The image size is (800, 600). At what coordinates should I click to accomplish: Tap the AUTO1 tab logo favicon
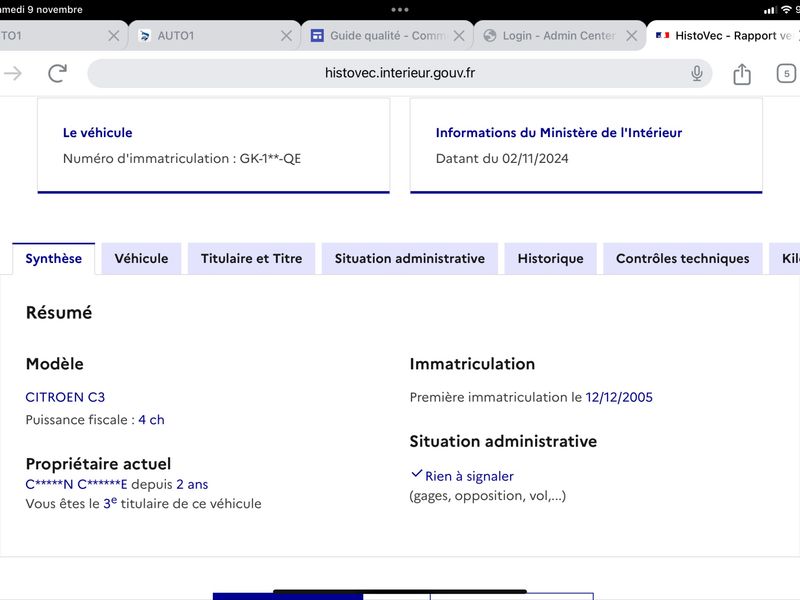pyautogui.click(x=145, y=35)
